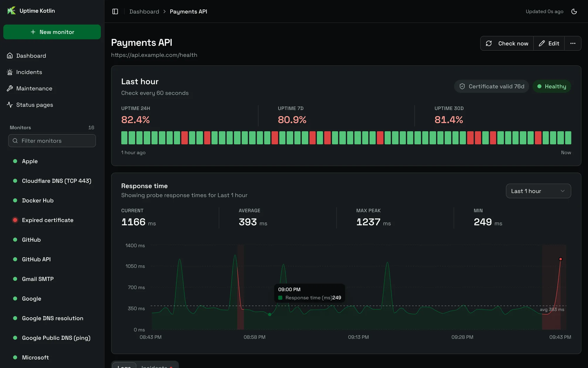Click the Monitors count 16
588x368 pixels.
[91, 127]
